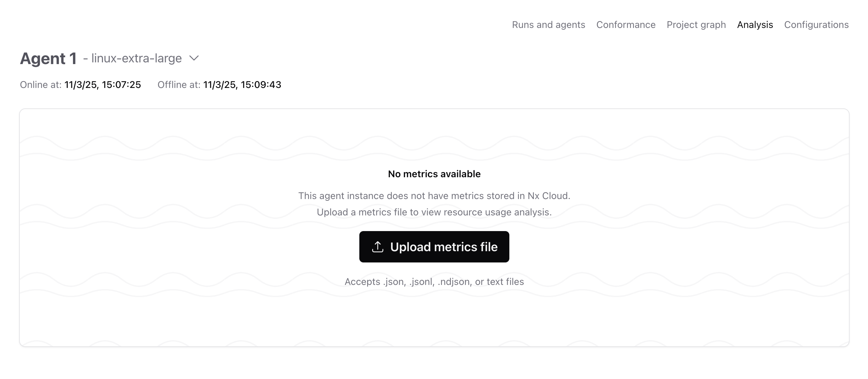
Task: Select the Analysis tab
Action: click(x=755, y=25)
